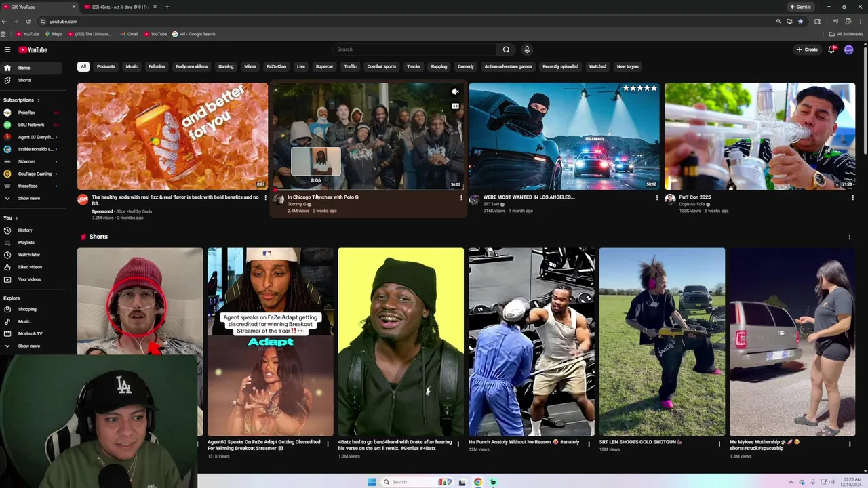The height and width of the screenshot is (488, 868).
Task: Click the YouTube search field
Action: click(x=414, y=49)
